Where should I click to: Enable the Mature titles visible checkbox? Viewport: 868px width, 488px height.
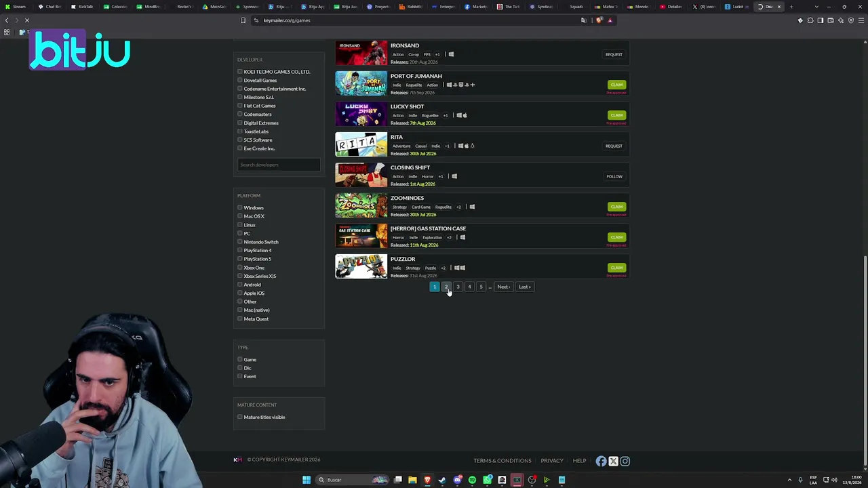click(240, 417)
